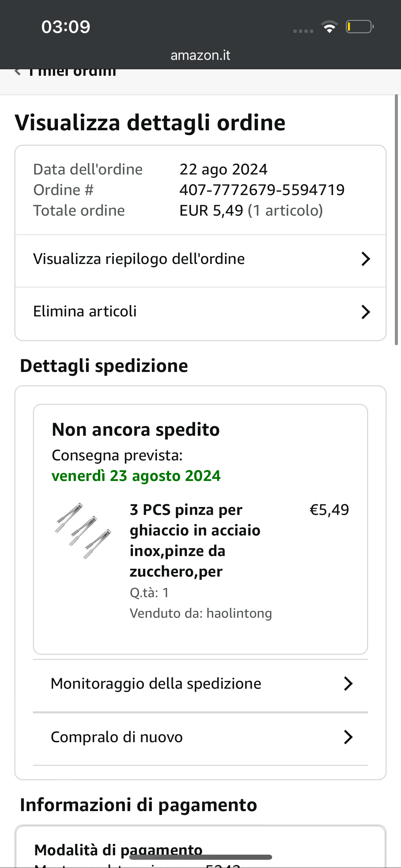Tap the cellular signal dots

303,31
